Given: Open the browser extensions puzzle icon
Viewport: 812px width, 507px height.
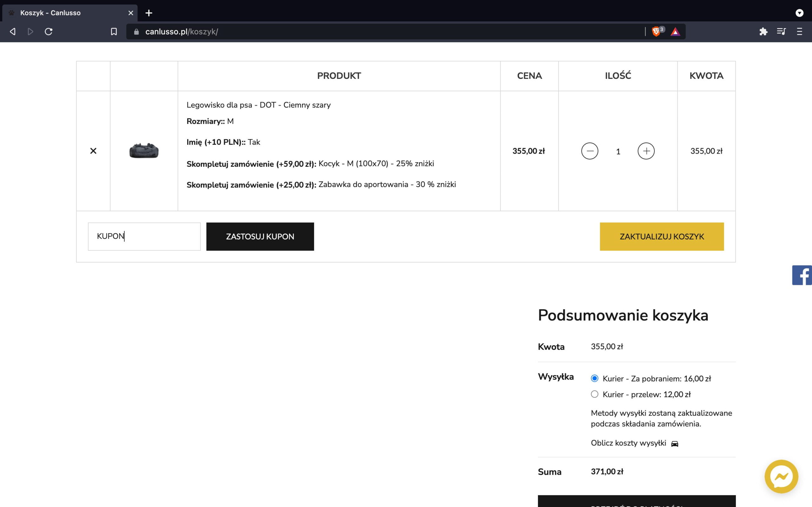Looking at the screenshot, I should [x=763, y=31].
